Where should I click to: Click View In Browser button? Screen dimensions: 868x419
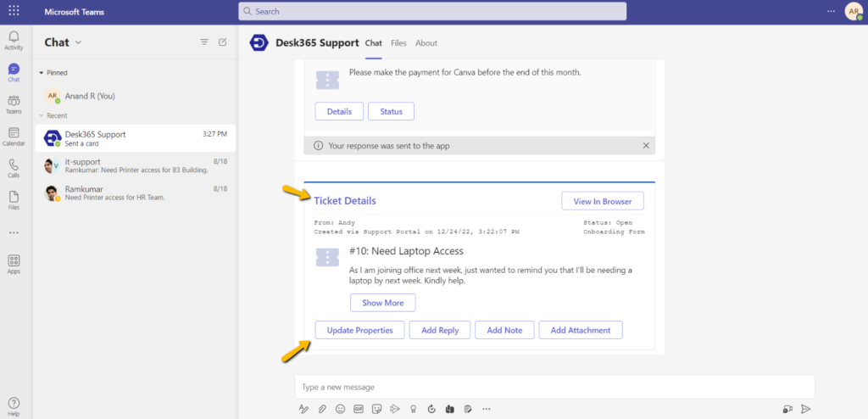click(603, 201)
